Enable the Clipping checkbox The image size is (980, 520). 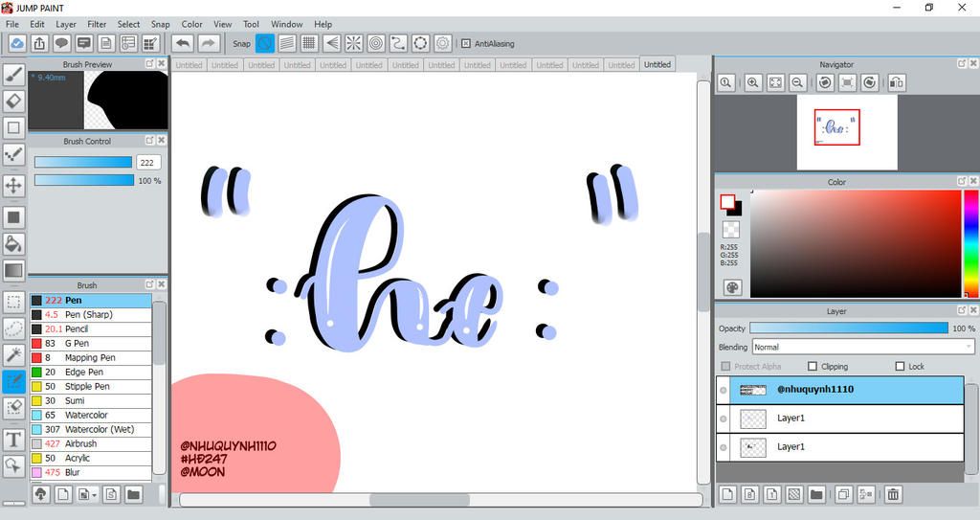pyautogui.click(x=813, y=366)
